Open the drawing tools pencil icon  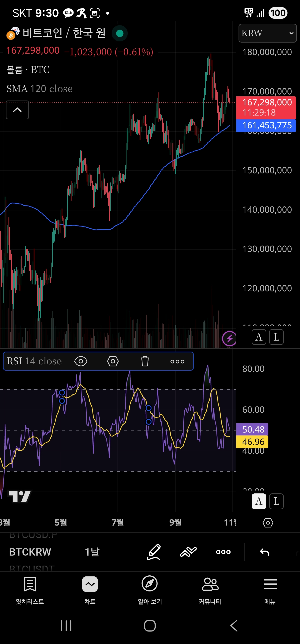153,552
